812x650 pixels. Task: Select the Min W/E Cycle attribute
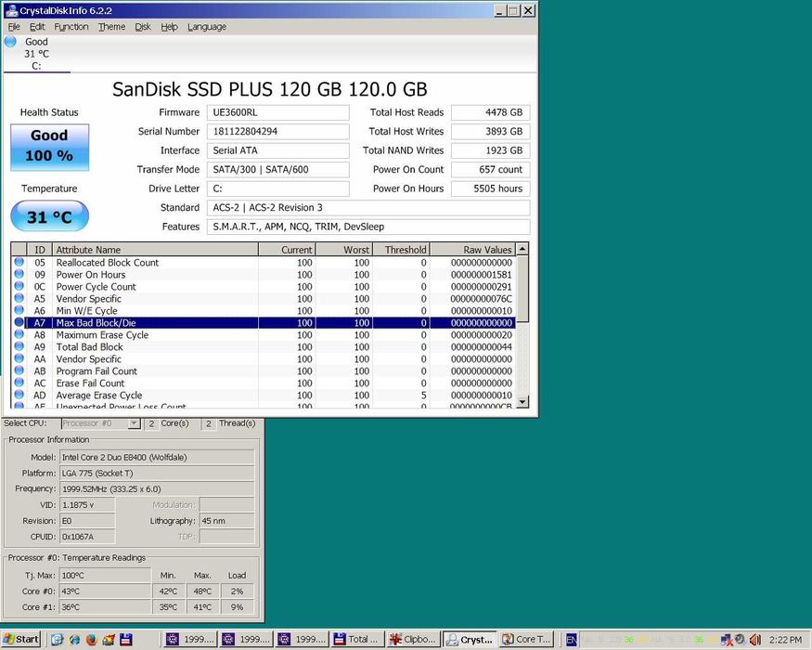coord(264,311)
